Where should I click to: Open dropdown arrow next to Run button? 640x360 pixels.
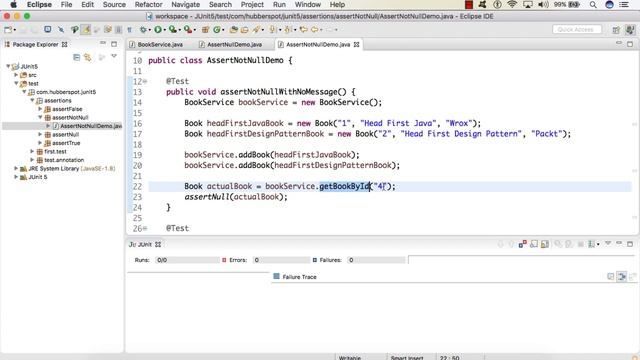pyautogui.click(x=164, y=30)
